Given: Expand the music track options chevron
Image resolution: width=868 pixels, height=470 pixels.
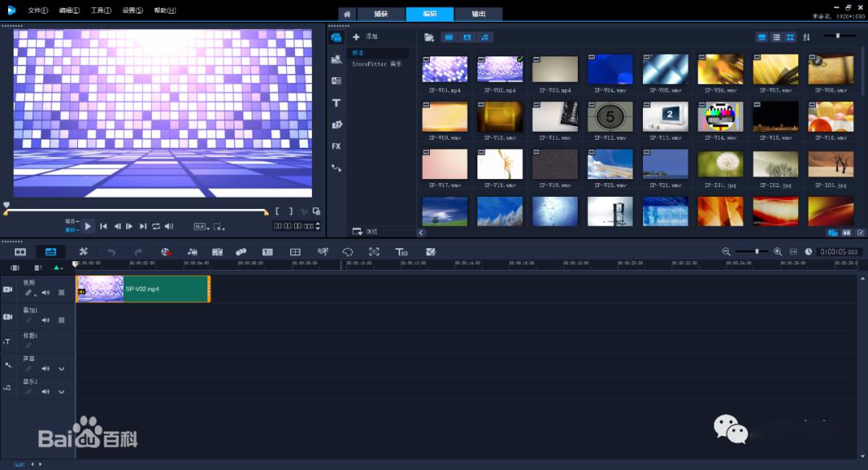Looking at the screenshot, I should pyautogui.click(x=61, y=392).
